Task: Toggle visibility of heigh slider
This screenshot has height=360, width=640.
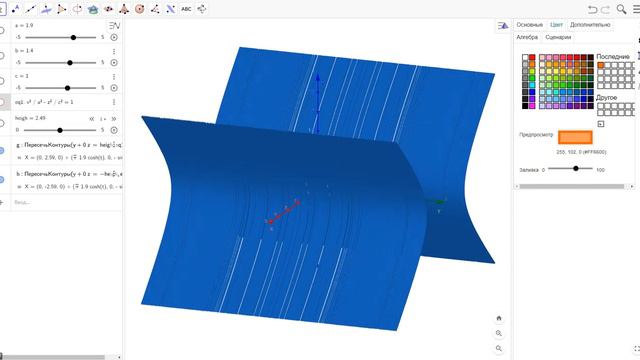Action: [x=2, y=123]
